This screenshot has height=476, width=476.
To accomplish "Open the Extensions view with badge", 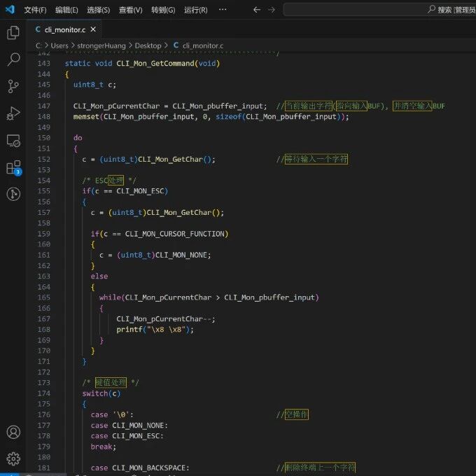I will (x=13, y=168).
